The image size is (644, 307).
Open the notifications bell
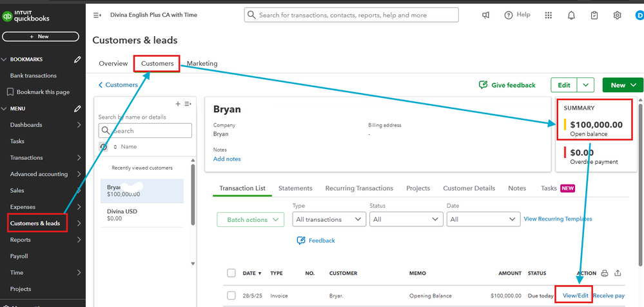coord(571,15)
